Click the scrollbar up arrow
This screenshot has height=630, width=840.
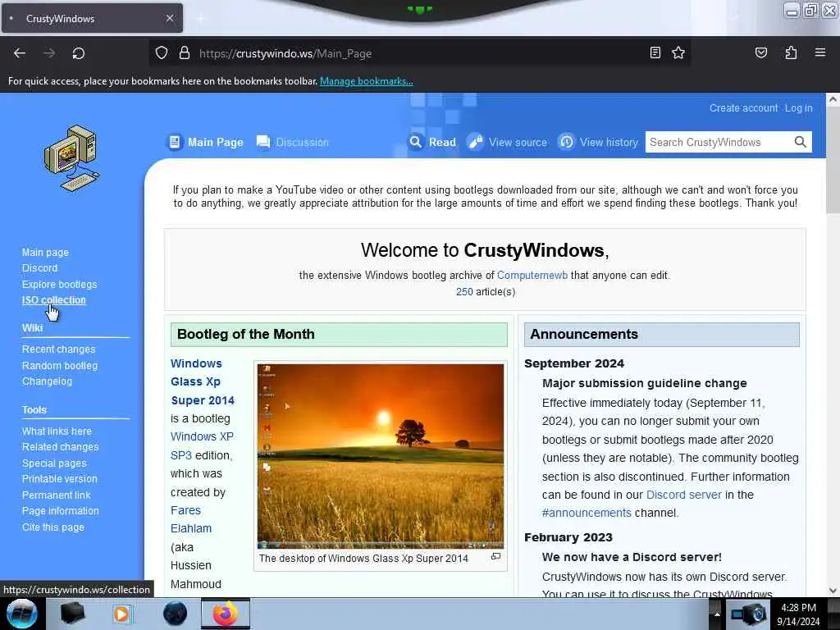(x=832, y=99)
